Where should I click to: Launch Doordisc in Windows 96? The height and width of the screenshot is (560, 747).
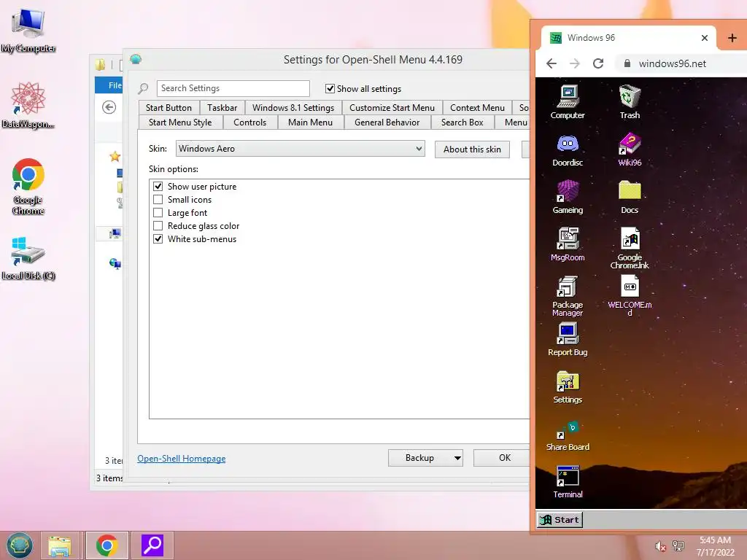coord(568,149)
